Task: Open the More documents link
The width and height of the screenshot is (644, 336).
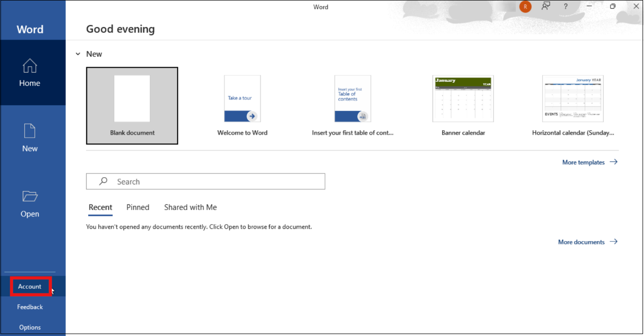Action: [581, 242]
